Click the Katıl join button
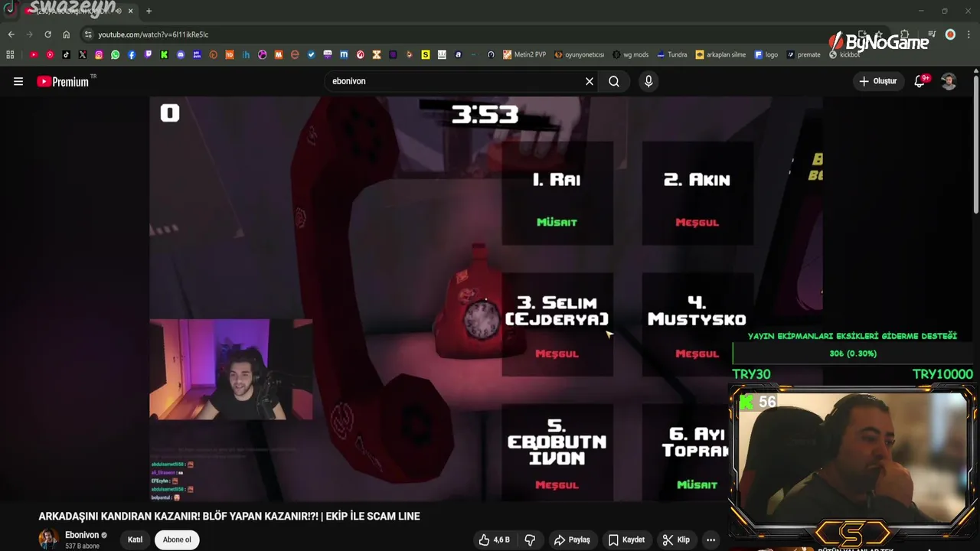980x551 pixels. [135, 540]
